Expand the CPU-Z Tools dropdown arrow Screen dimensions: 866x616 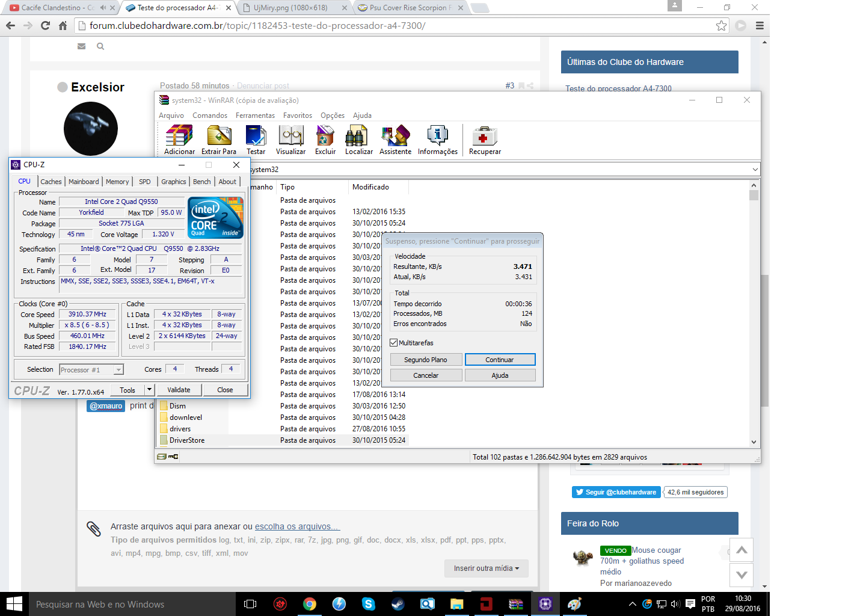[x=149, y=390]
